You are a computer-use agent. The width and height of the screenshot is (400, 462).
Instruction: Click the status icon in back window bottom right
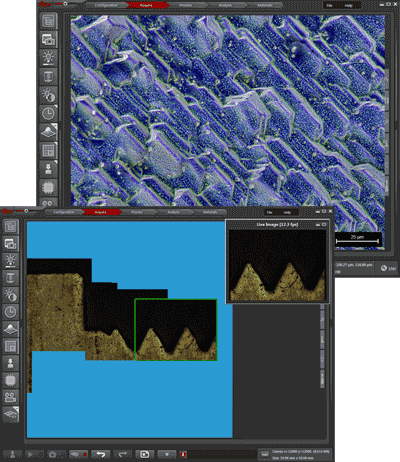pyautogui.click(x=384, y=268)
